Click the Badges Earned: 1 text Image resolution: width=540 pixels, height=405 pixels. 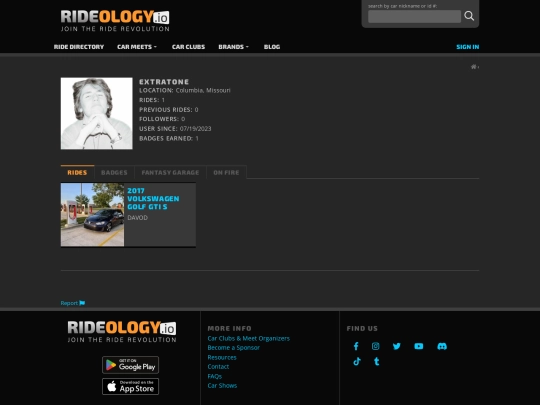[x=169, y=138]
